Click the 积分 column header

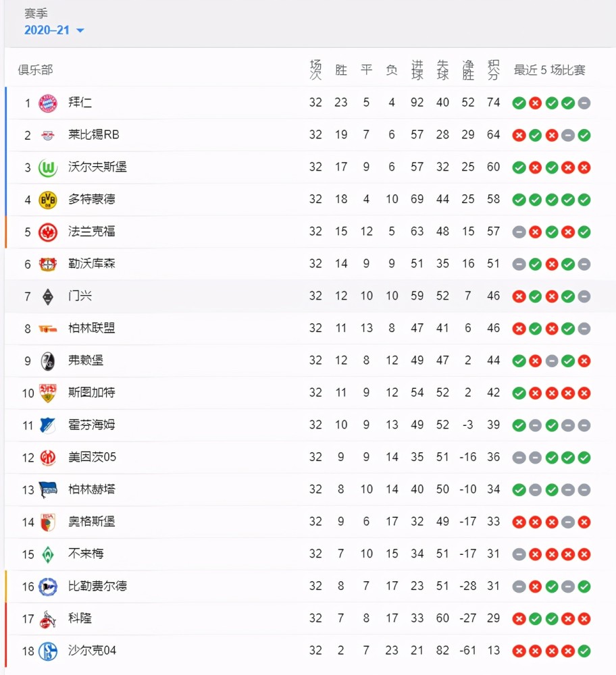493,70
